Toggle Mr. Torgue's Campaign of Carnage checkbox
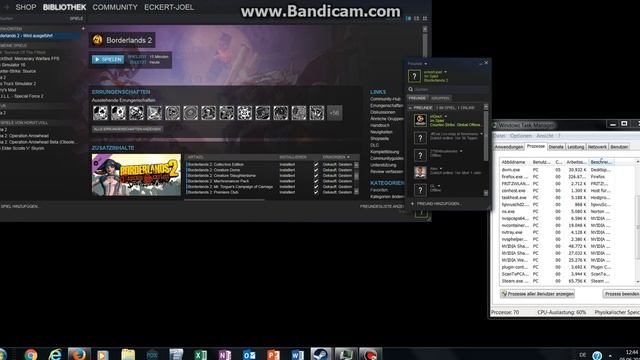 coord(316,187)
